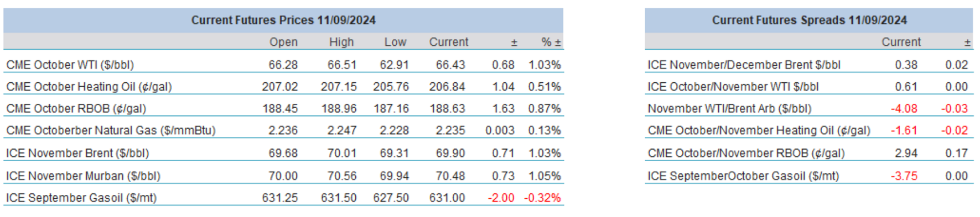The height and width of the screenshot is (217, 980).
Task: Select the CME October Heating Oil row label
Action: [89, 87]
